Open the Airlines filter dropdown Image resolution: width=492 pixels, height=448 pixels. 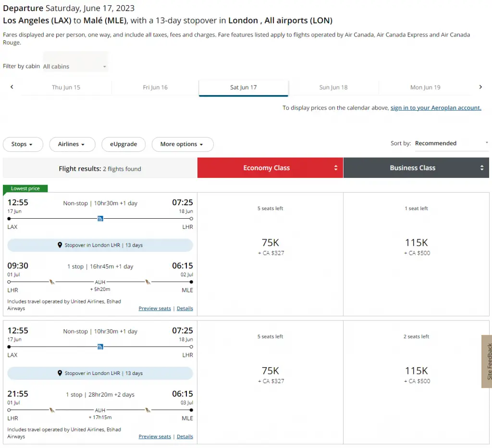[x=71, y=144]
